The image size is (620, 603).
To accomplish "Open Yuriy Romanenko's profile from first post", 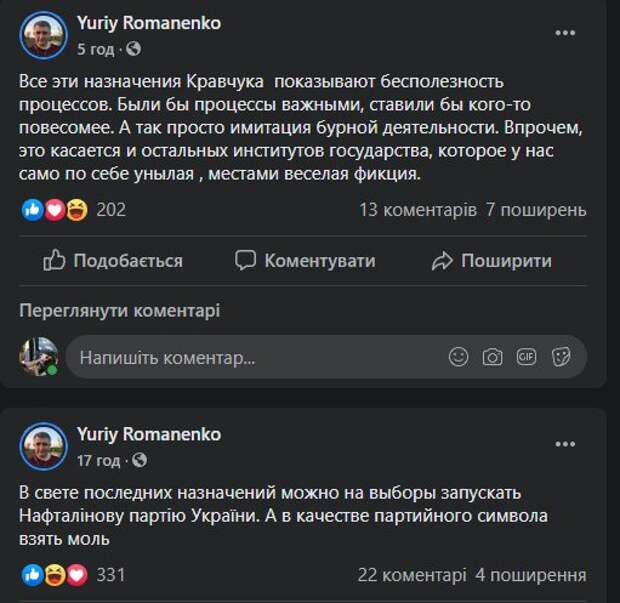I will click(x=149, y=22).
